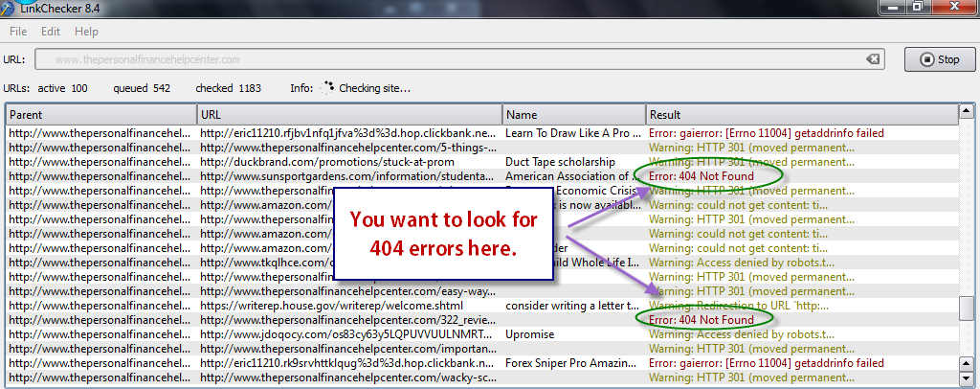Screen dimensions: 980x389
Task: Click the scrollbar up arrow in results list
Action: pos(968,115)
